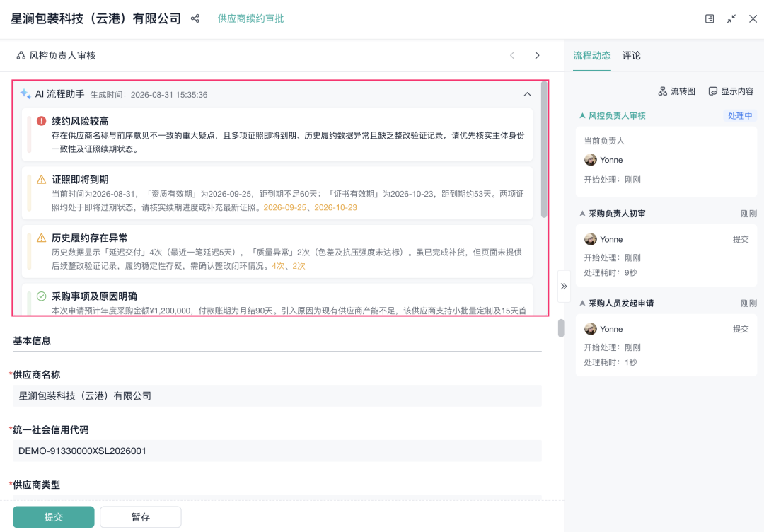Screen dimensions: 764x532
Task: Open the 流转图 flow chart view
Action: (677, 91)
